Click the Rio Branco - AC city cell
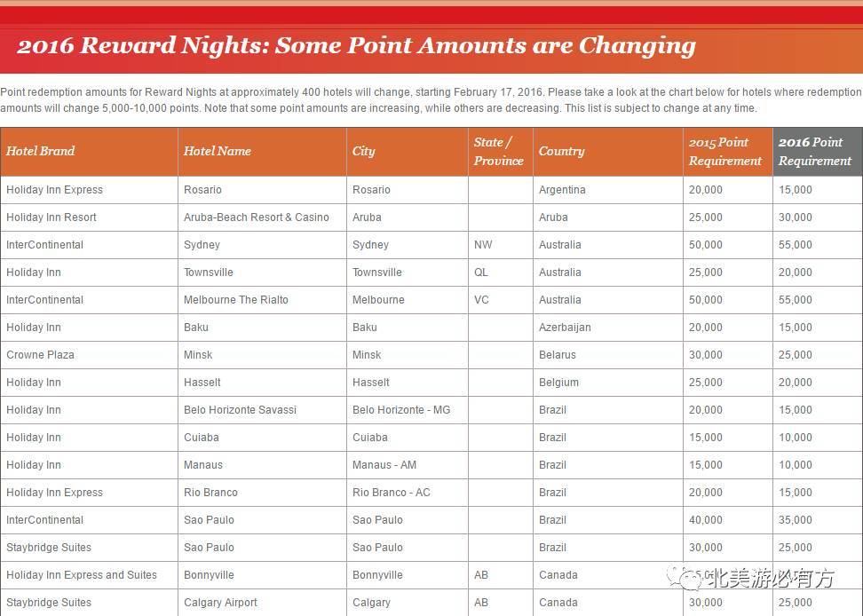 (408, 493)
